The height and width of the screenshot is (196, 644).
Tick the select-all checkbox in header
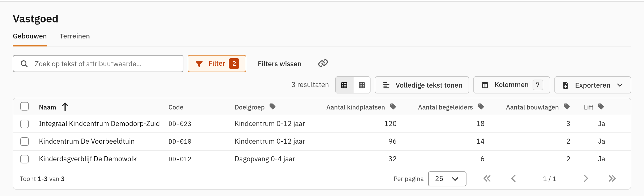pos(25,106)
